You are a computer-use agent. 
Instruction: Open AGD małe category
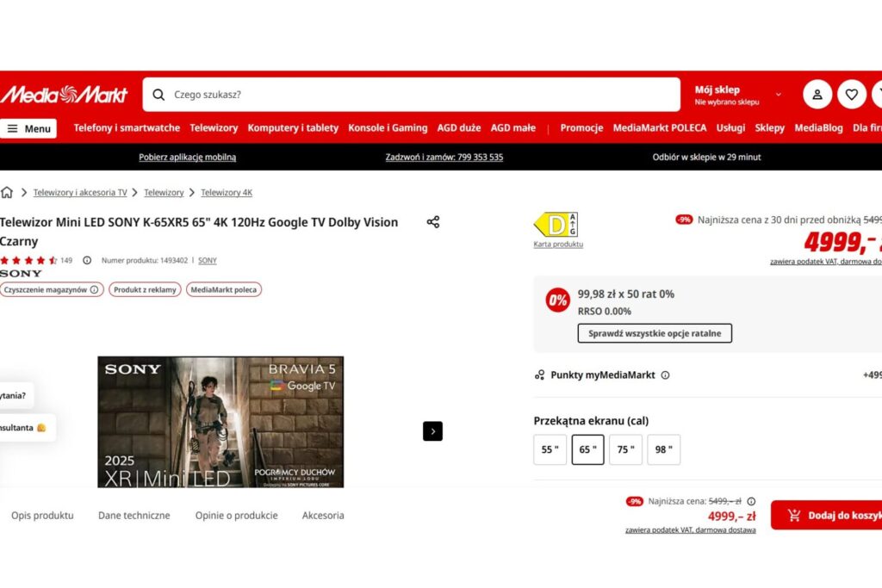point(513,128)
